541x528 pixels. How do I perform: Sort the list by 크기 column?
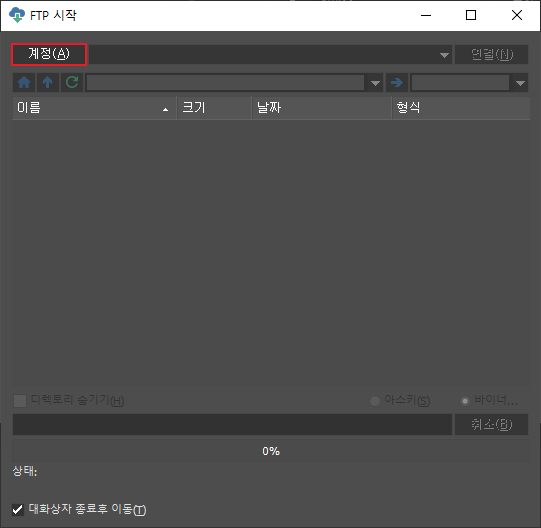[x=214, y=108]
